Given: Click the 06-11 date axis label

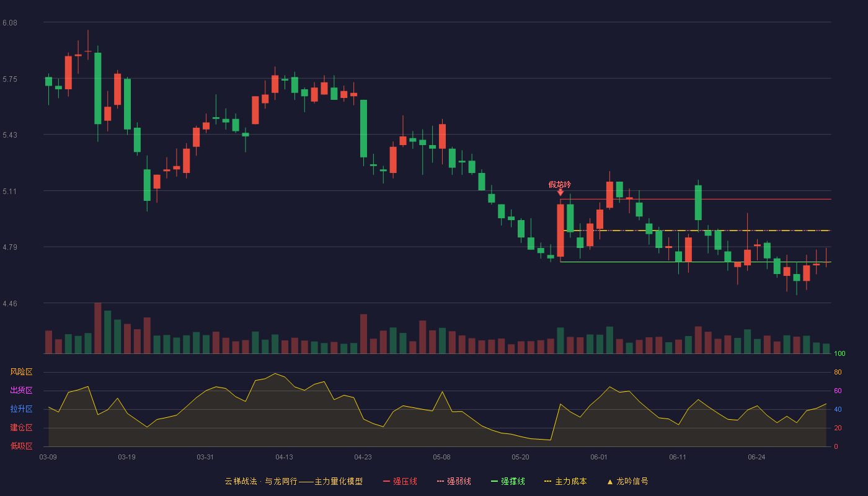Looking at the screenshot, I should click(x=678, y=457).
